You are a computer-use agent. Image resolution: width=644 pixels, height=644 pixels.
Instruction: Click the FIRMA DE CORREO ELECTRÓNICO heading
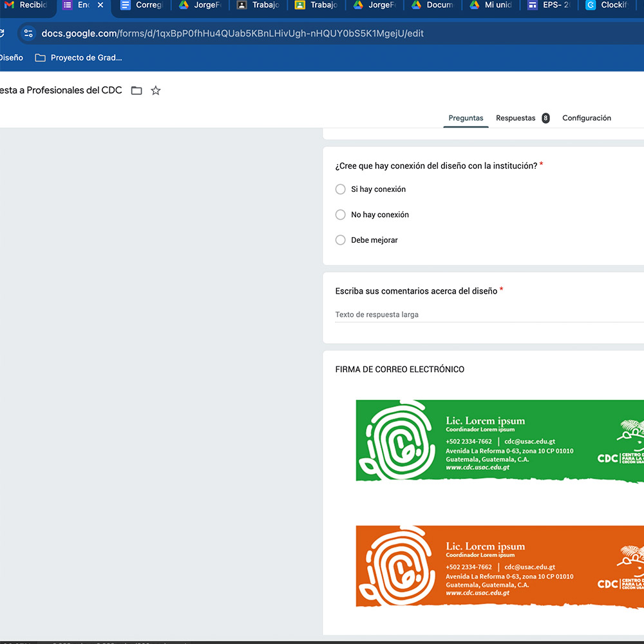click(400, 370)
